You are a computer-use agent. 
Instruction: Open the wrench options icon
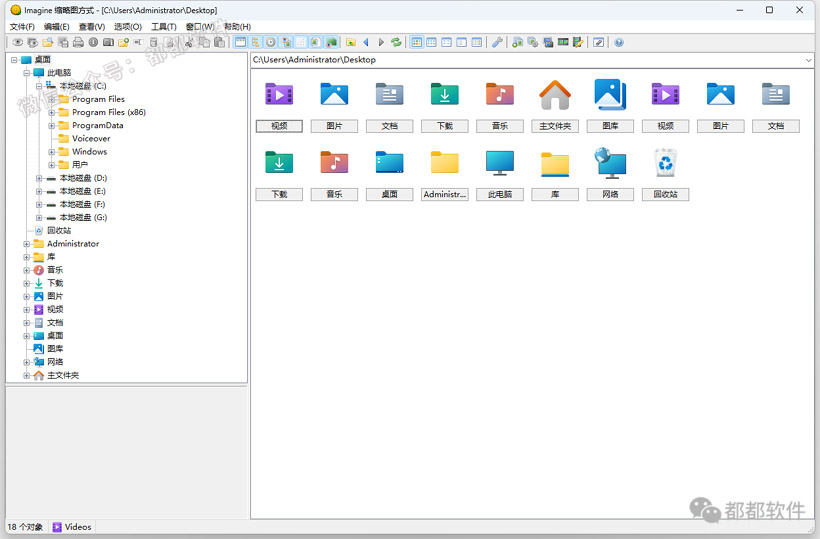[497, 42]
